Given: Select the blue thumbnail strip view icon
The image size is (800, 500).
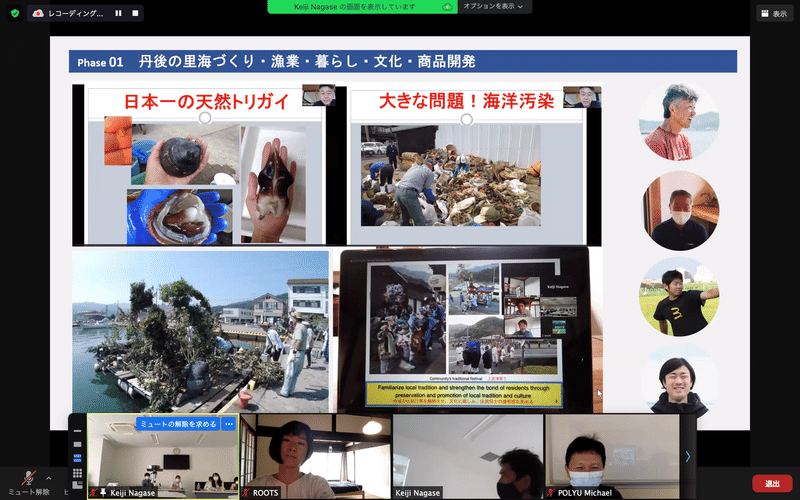Looking at the screenshot, I should point(78,458).
